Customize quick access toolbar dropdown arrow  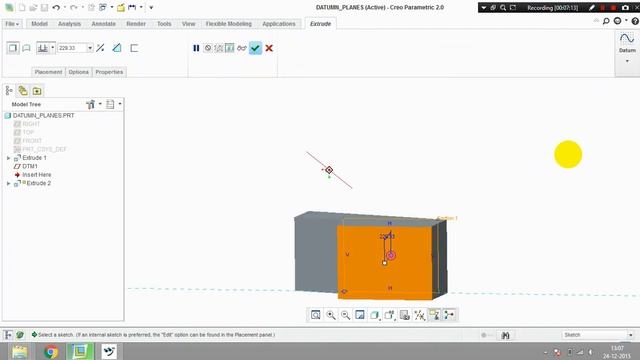(x=151, y=7)
